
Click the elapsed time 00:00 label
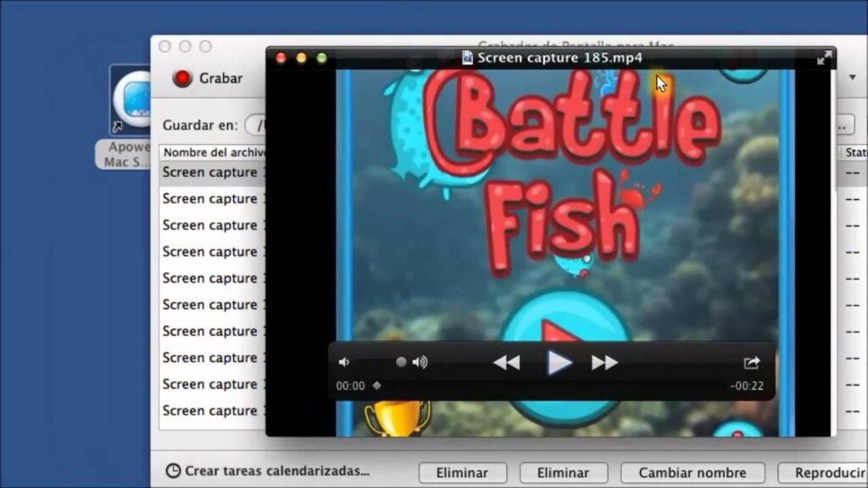pyautogui.click(x=350, y=386)
